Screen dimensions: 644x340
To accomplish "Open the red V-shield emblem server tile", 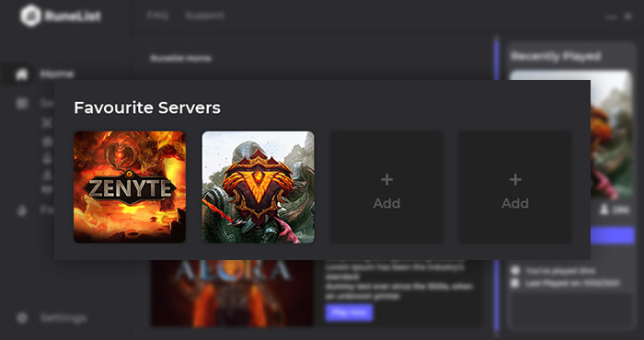I will click(258, 187).
